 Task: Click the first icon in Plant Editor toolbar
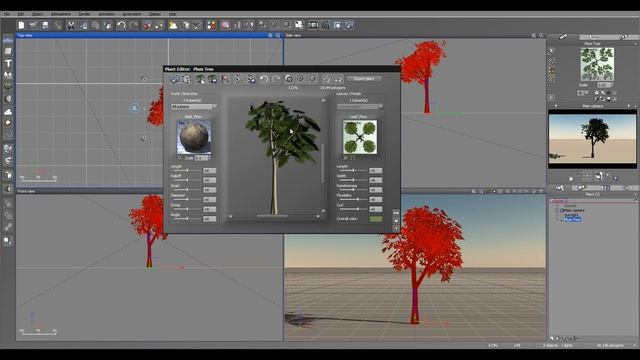coord(175,79)
